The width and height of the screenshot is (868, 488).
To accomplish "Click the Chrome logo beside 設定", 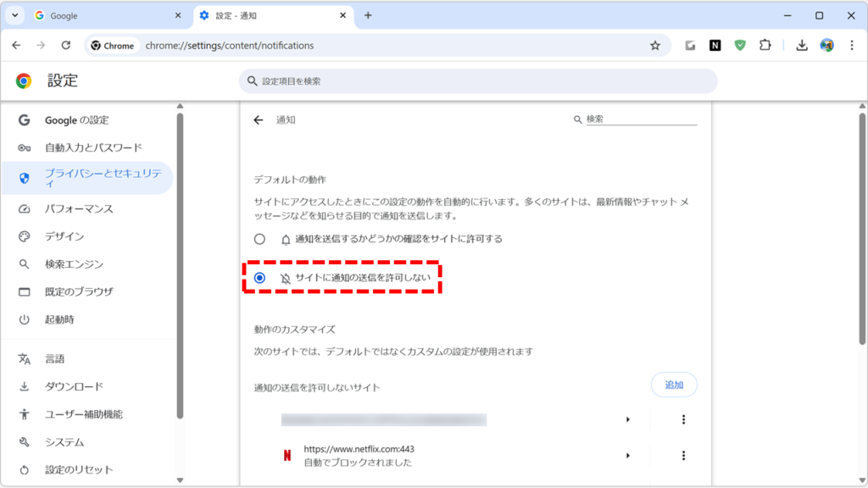I will coord(23,80).
